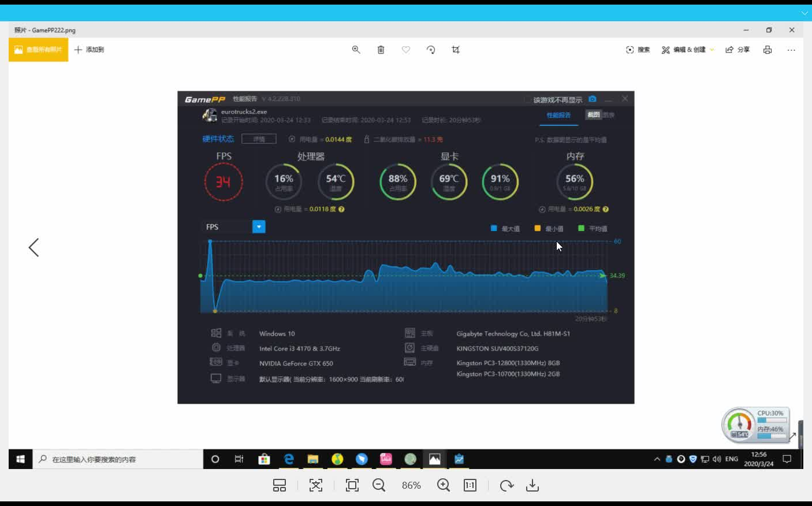Delete the photo using trash icon
This screenshot has height=506, width=812.
tap(381, 50)
